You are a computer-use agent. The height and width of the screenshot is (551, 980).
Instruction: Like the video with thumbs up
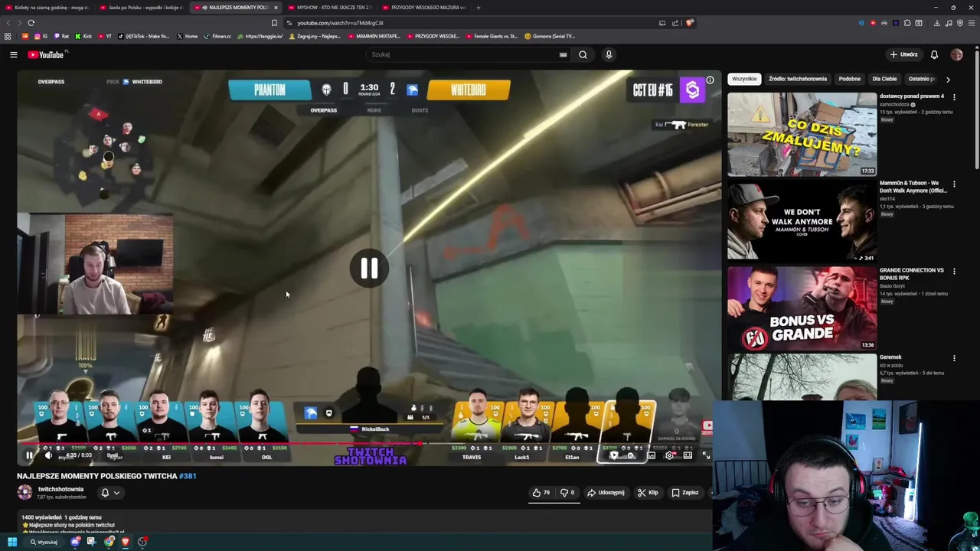[x=541, y=493]
